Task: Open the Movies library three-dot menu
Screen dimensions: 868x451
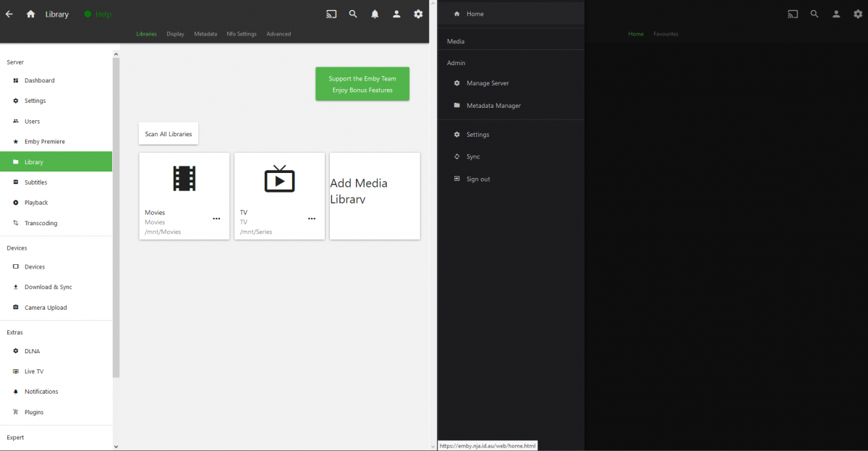Action: (x=216, y=219)
